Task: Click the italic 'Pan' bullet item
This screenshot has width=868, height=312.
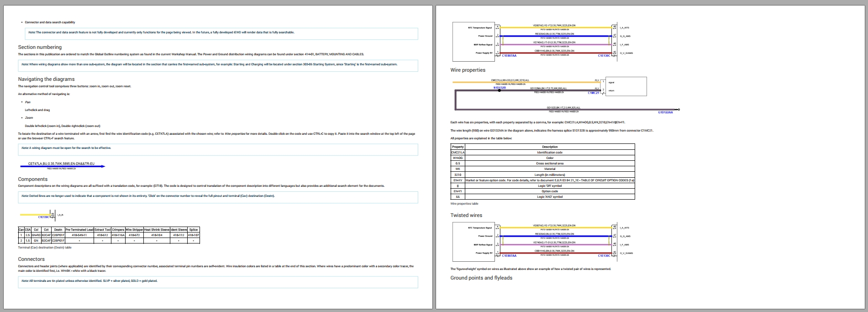Action: coord(27,102)
